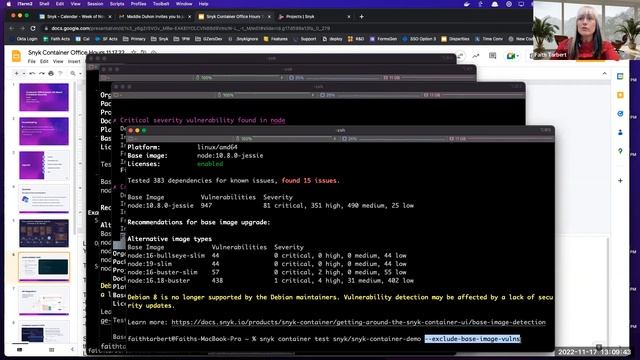Open the Cal bookmark
640x360 pixels.
[83, 39]
